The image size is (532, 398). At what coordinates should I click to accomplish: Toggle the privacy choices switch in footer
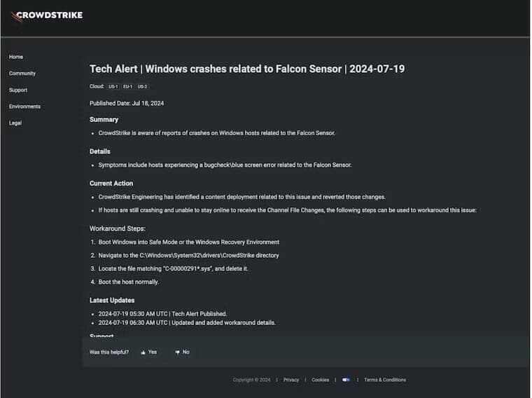pos(346,380)
